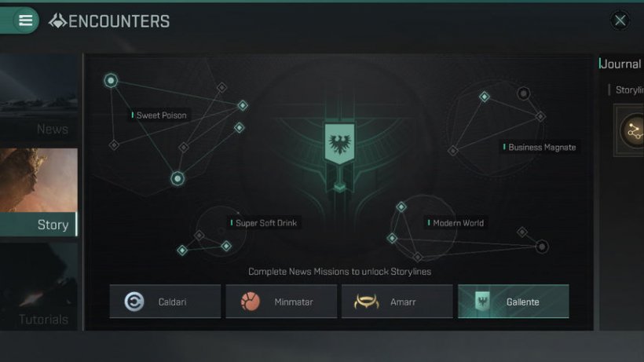The width and height of the screenshot is (644, 362).
Task: Click the Amarr golden horns icon
Action: [x=366, y=302]
